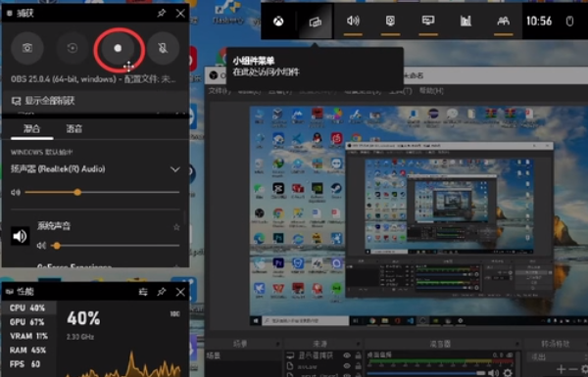Click the 扬声器 master volume slider
The image size is (588, 377).
pyautogui.click(x=102, y=192)
